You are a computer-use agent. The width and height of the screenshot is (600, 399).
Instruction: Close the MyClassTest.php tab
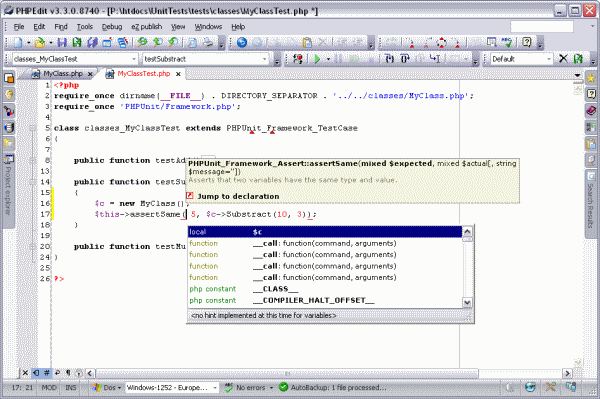pos(178,74)
